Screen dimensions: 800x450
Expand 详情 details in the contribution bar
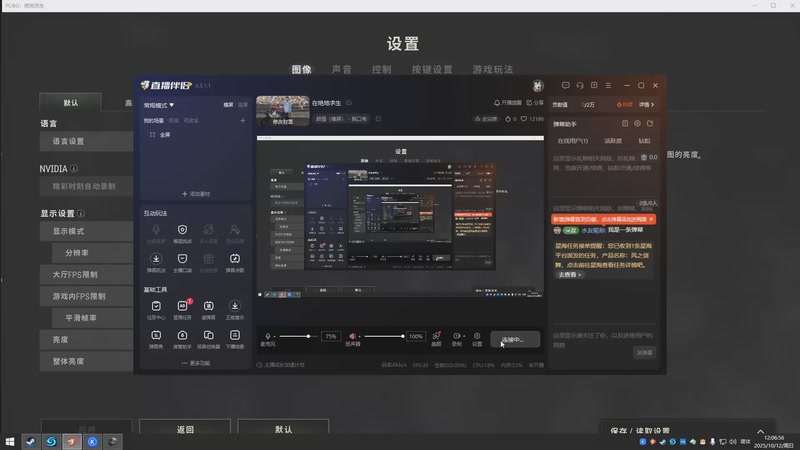pos(646,105)
